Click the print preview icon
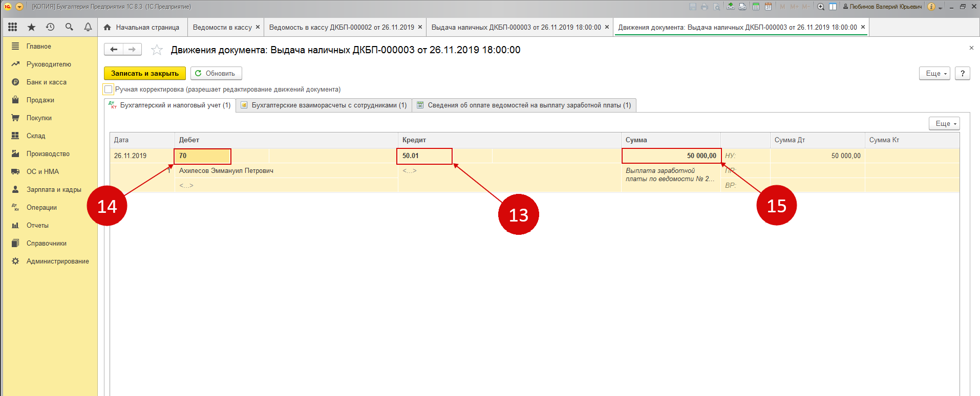The height and width of the screenshot is (396, 980). pyautogui.click(x=717, y=7)
